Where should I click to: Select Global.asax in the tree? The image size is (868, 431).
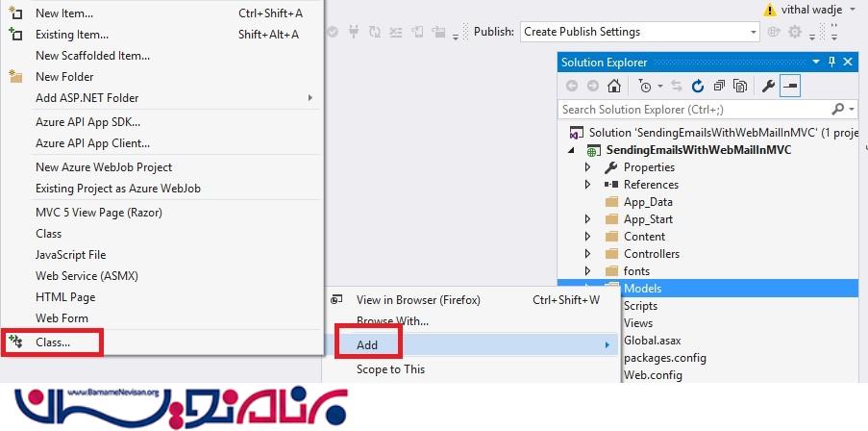coord(653,341)
